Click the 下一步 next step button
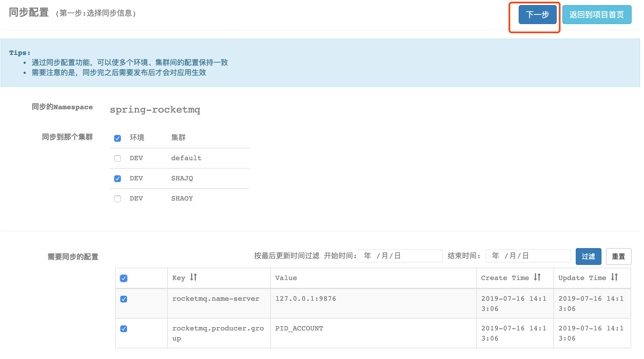 (537, 15)
